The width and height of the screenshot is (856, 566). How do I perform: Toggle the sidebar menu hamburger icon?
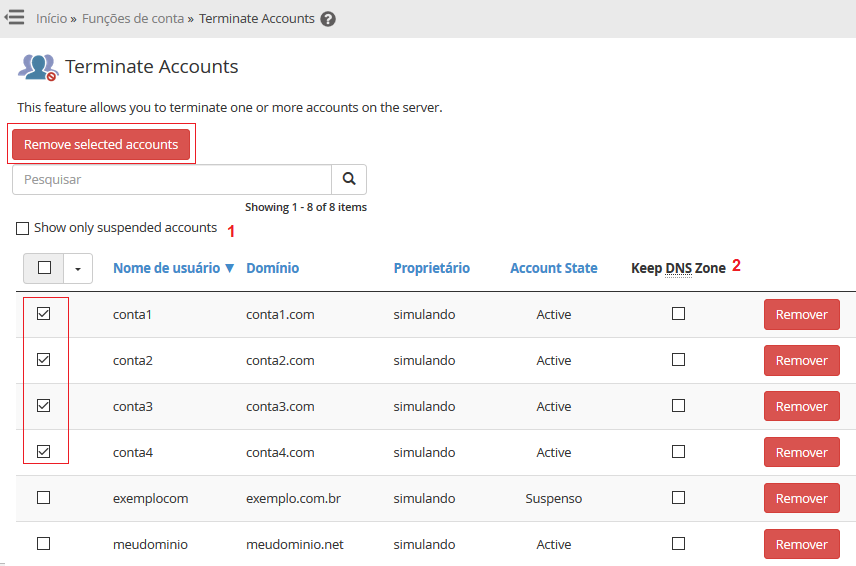click(x=14, y=17)
